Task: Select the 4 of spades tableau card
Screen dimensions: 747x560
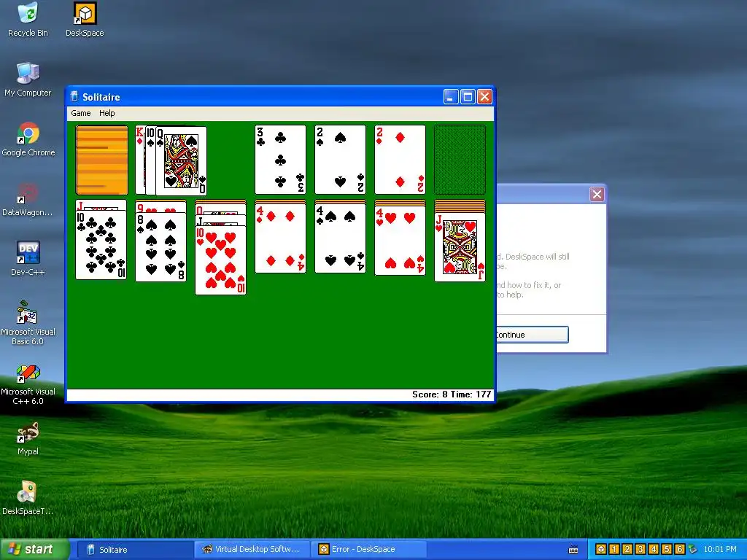Action: tap(340, 238)
